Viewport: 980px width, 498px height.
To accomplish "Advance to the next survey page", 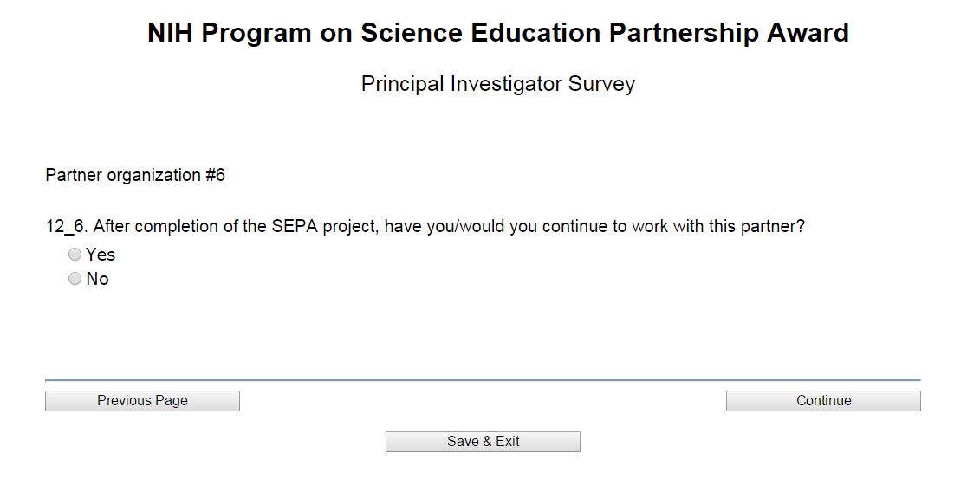I will coord(823,401).
